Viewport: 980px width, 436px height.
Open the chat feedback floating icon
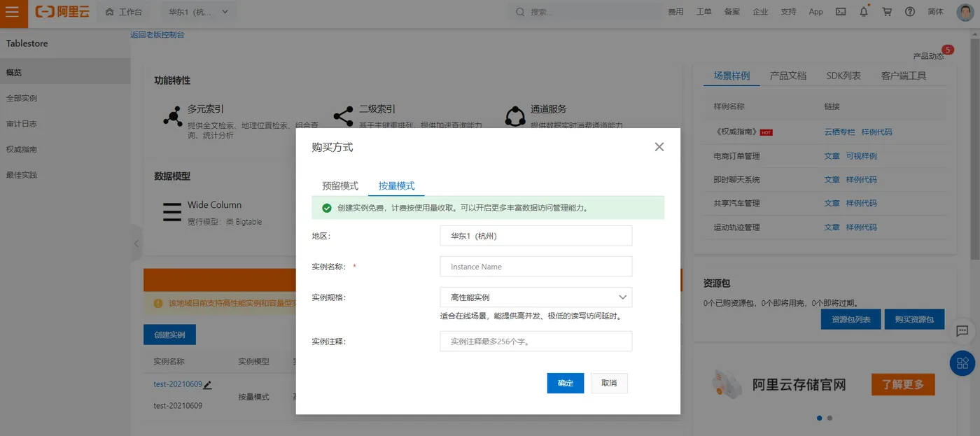[962, 331]
